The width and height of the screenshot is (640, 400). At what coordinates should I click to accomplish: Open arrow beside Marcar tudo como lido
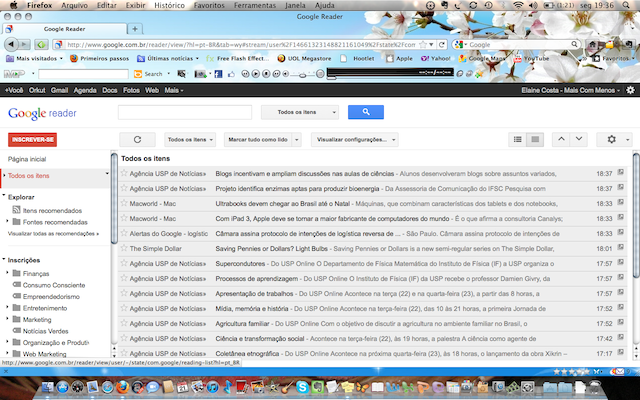pos(297,140)
